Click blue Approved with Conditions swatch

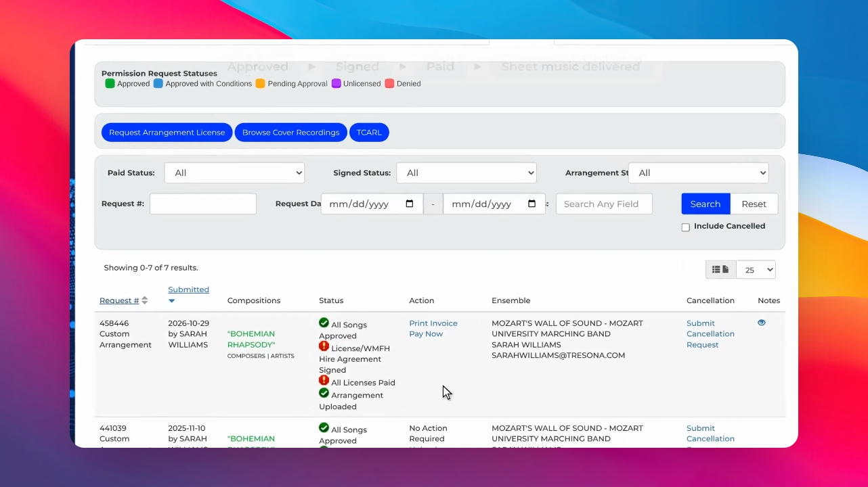click(x=158, y=84)
